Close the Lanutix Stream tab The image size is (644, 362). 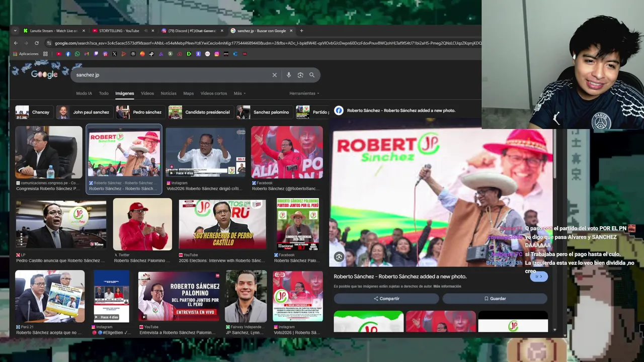click(84, 31)
